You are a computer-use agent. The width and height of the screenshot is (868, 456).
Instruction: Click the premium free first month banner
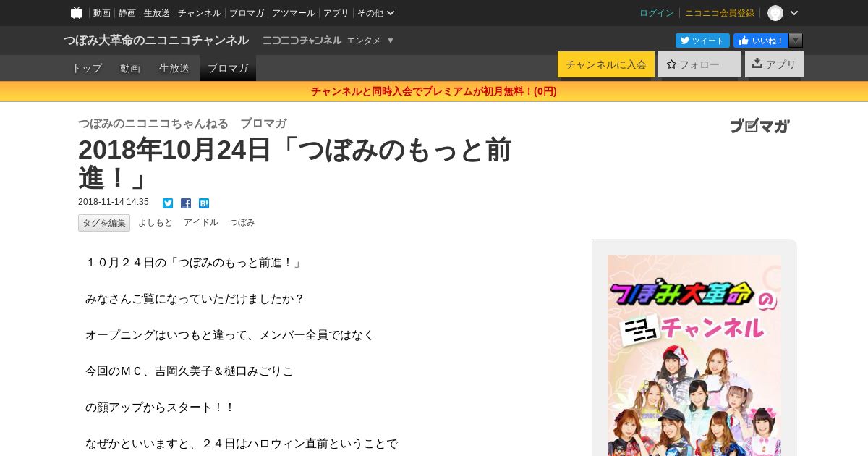[434, 91]
